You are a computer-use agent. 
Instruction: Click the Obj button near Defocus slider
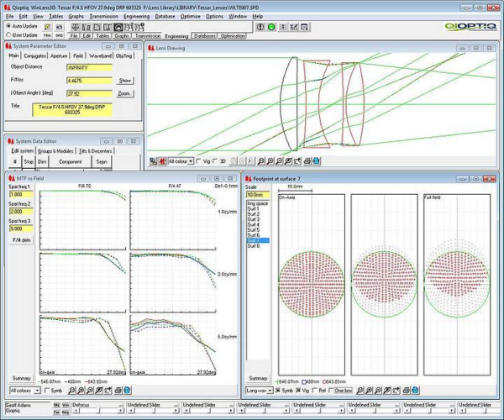56,405
